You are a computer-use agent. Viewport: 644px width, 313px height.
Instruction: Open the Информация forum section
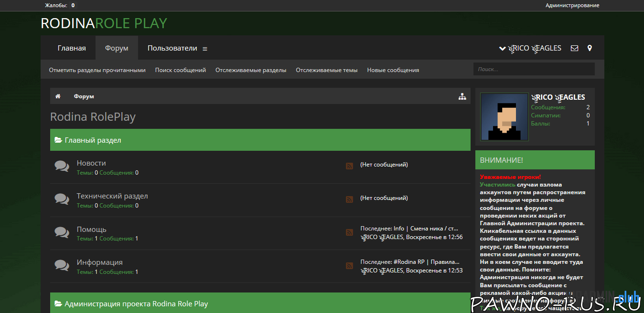click(x=100, y=262)
